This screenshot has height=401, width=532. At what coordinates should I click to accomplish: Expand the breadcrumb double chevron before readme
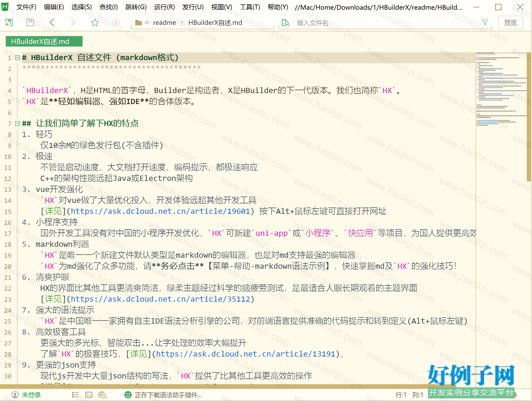click(x=147, y=23)
